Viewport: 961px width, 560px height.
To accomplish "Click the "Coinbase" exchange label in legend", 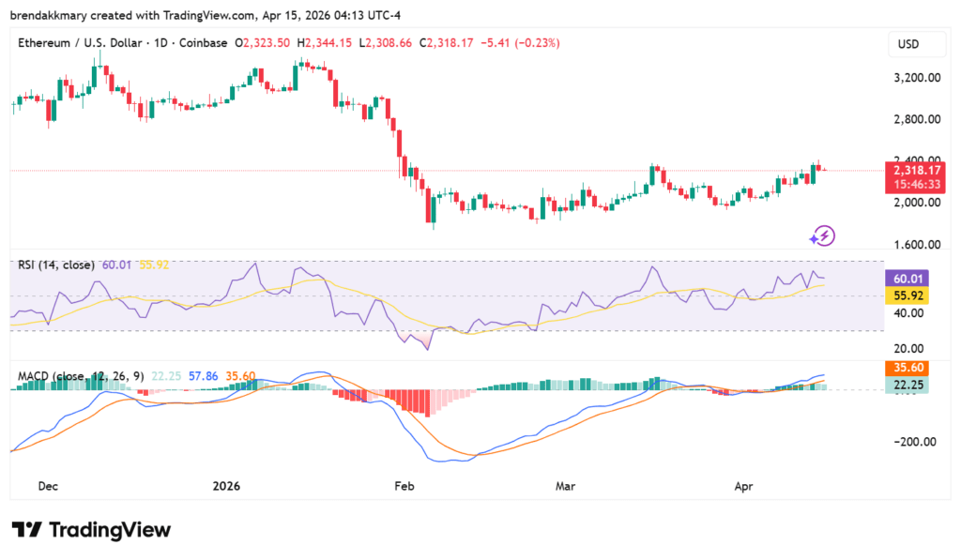I will click(x=202, y=43).
